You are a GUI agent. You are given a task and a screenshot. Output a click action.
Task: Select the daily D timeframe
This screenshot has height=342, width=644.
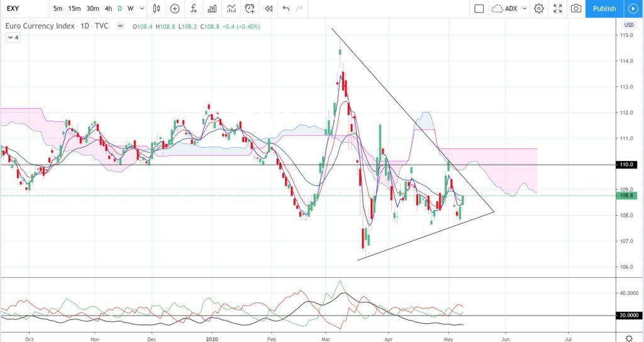[x=120, y=8]
